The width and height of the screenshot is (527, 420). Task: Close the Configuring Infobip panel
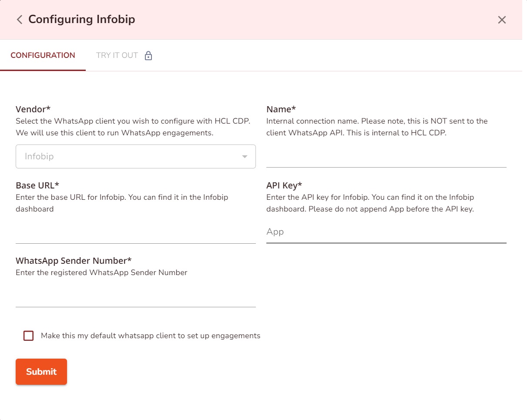tap(502, 20)
